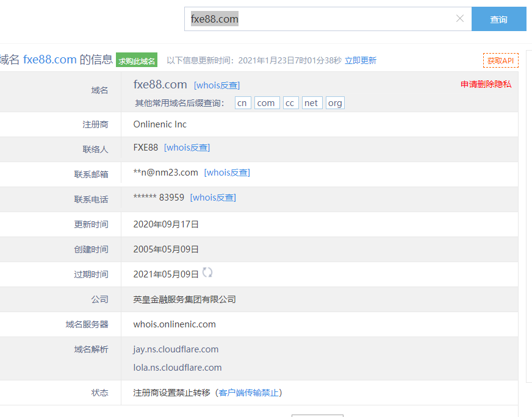The height and width of the screenshot is (417, 532).
Task: Click the refresh spinner beside expiry date
Action: coord(207,273)
